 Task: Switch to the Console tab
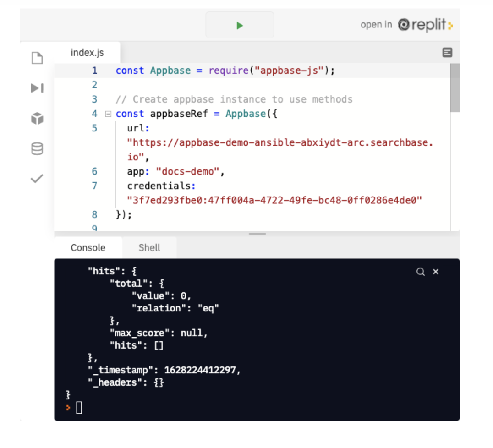88,248
